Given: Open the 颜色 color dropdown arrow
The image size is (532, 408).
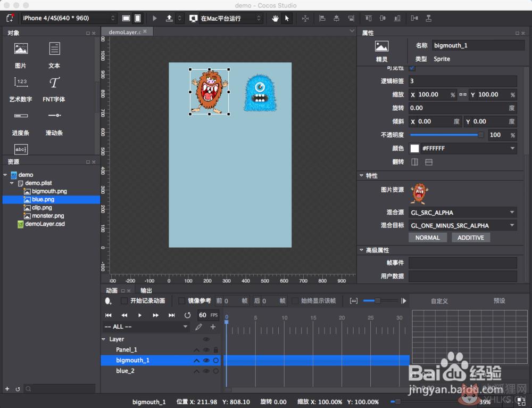Looking at the screenshot, I should tap(512, 149).
